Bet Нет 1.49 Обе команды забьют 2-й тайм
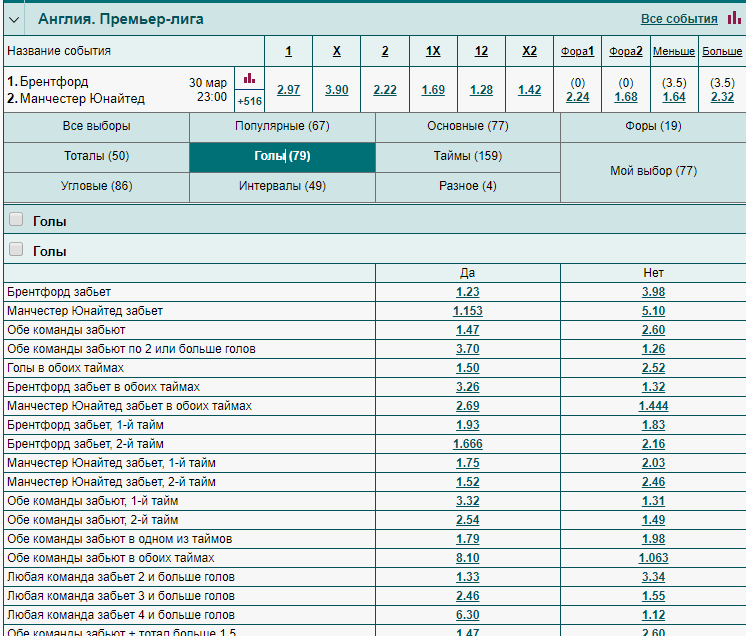This screenshot has width=746, height=636. tap(653, 520)
